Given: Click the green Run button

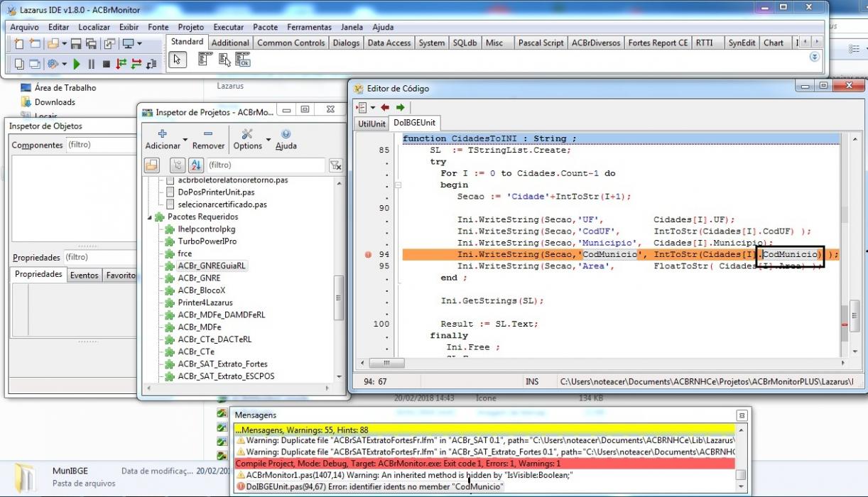Looking at the screenshot, I should click(77, 64).
